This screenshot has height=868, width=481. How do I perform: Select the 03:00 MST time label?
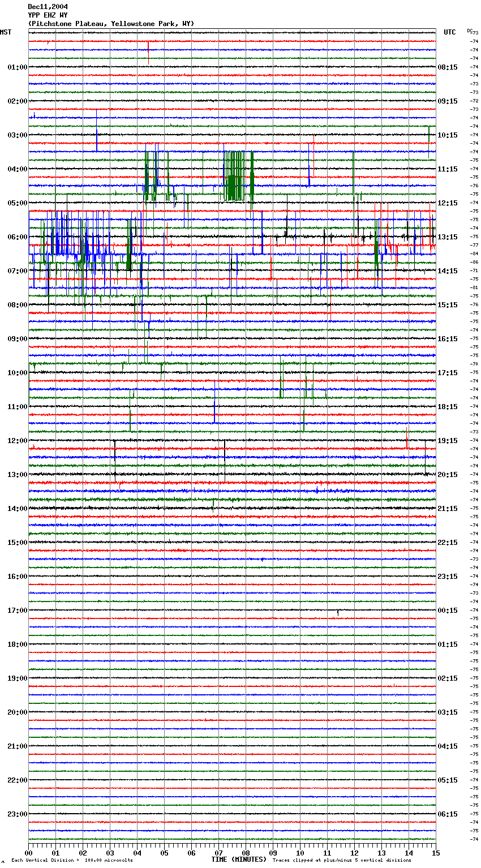pyautogui.click(x=18, y=135)
